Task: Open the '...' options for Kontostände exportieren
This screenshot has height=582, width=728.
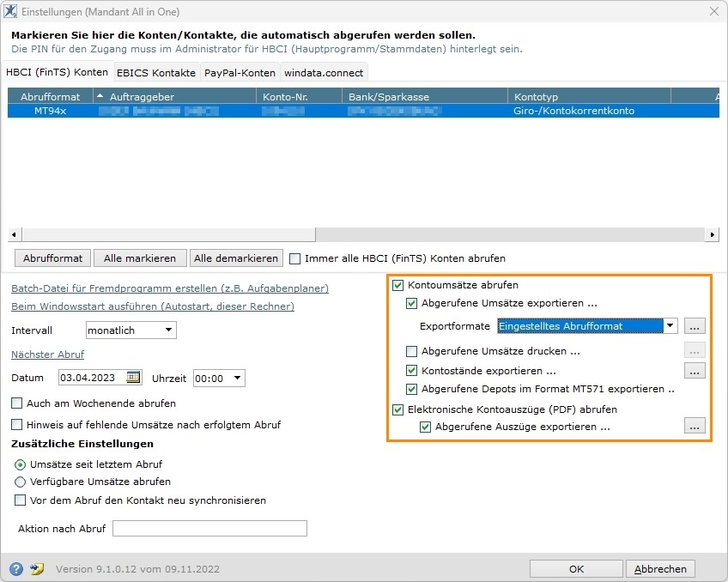Action: click(695, 370)
